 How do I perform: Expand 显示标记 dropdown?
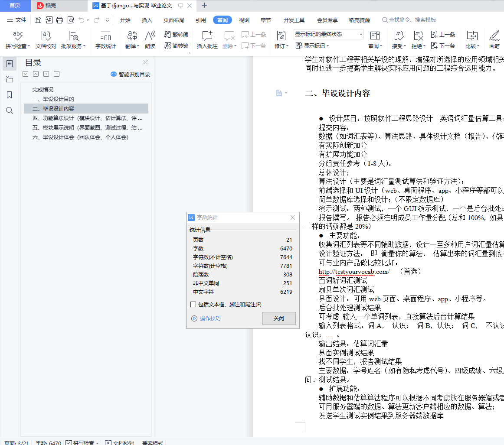tap(312, 45)
